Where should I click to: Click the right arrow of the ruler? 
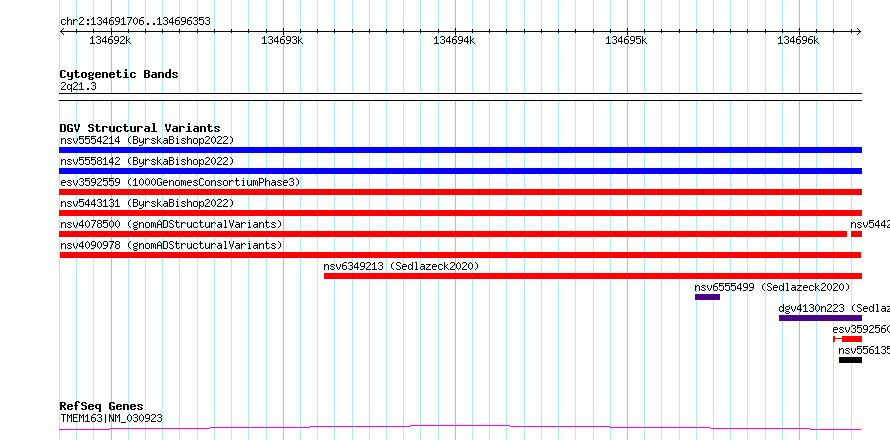tap(858, 32)
